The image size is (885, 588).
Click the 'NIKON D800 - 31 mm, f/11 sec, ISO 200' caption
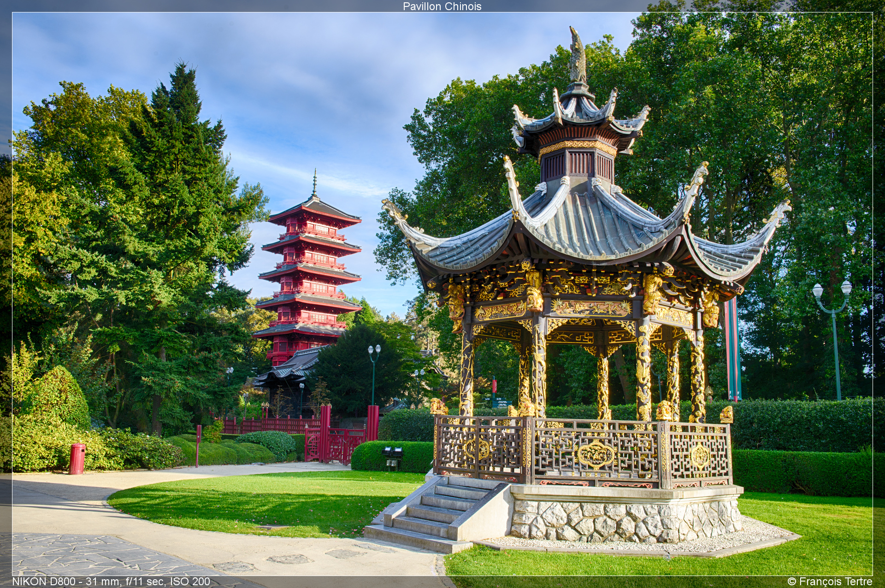(x=111, y=582)
